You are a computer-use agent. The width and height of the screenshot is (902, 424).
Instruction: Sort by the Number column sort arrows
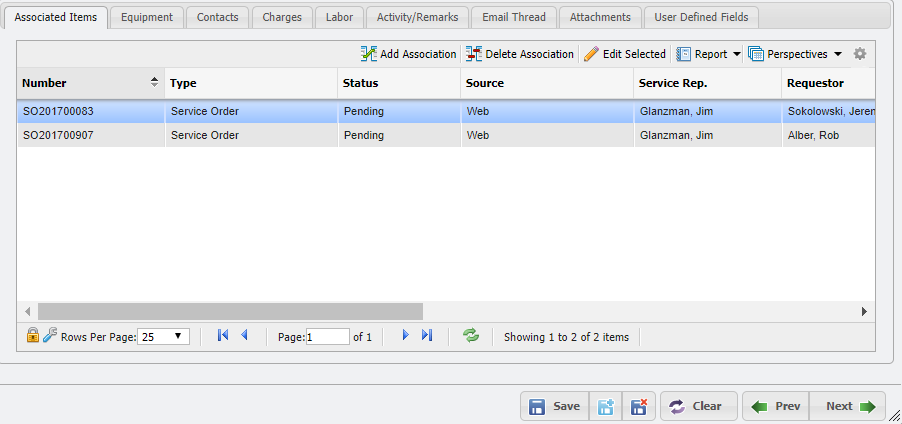154,83
